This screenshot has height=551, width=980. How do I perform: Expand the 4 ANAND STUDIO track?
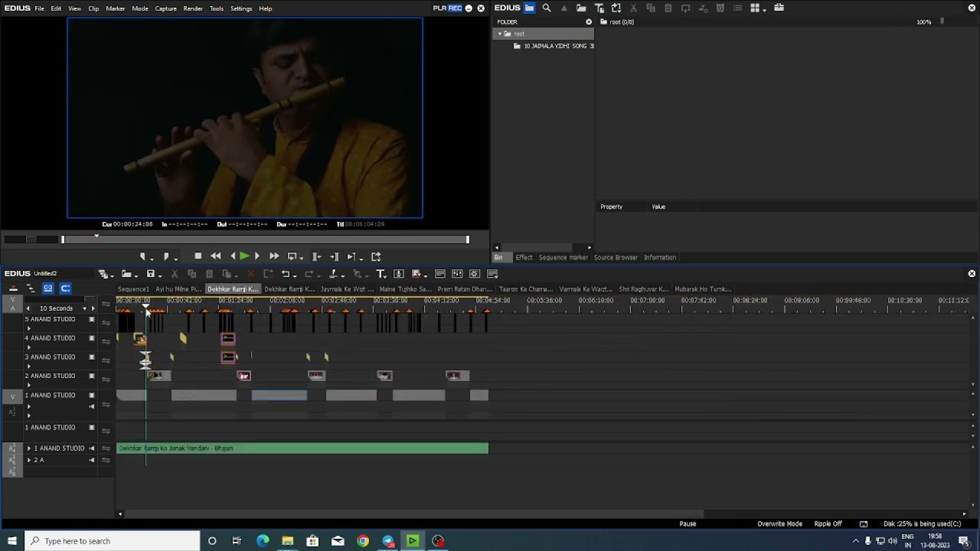[x=29, y=347]
